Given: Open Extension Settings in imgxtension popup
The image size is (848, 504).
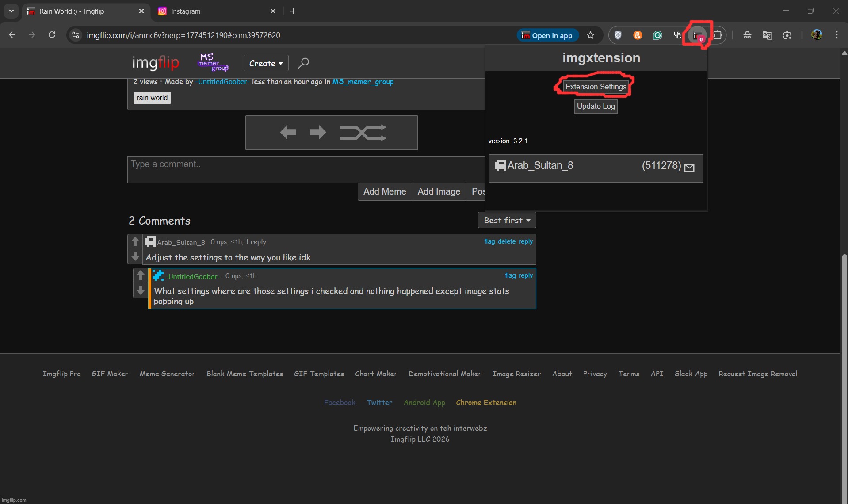Looking at the screenshot, I should click(596, 87).
